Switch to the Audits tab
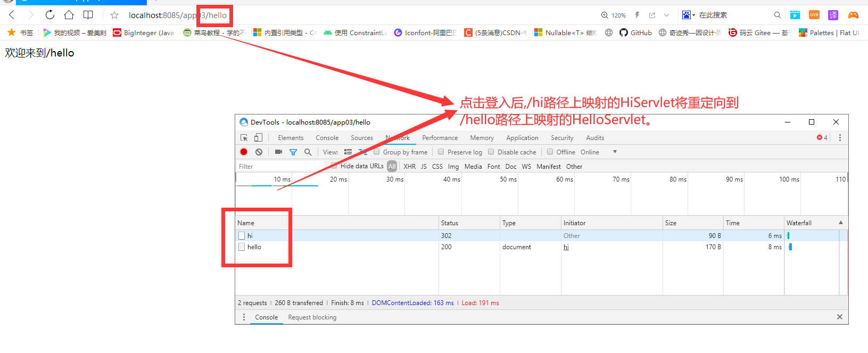868x353 pixels. [595, 137]
